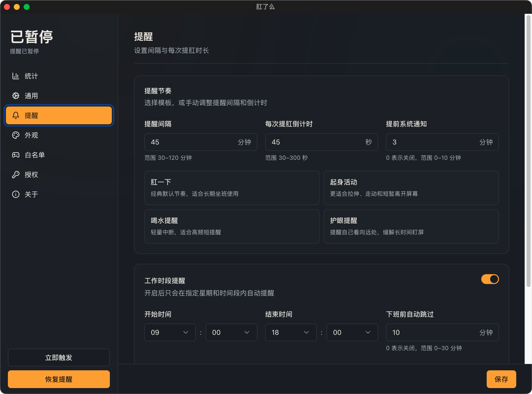The height and width of the screenshot is (394, 532).
Task: Click the info icon beside 关于
Action: (16, 194)
